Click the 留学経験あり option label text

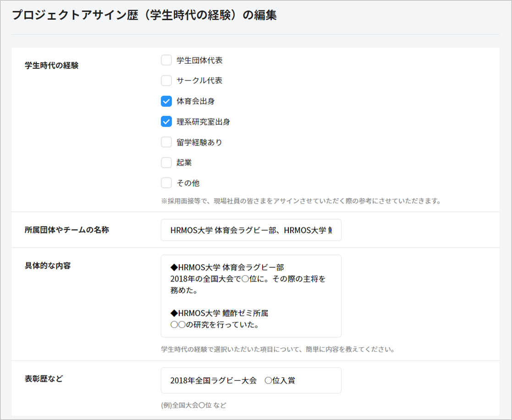(199, 143)
